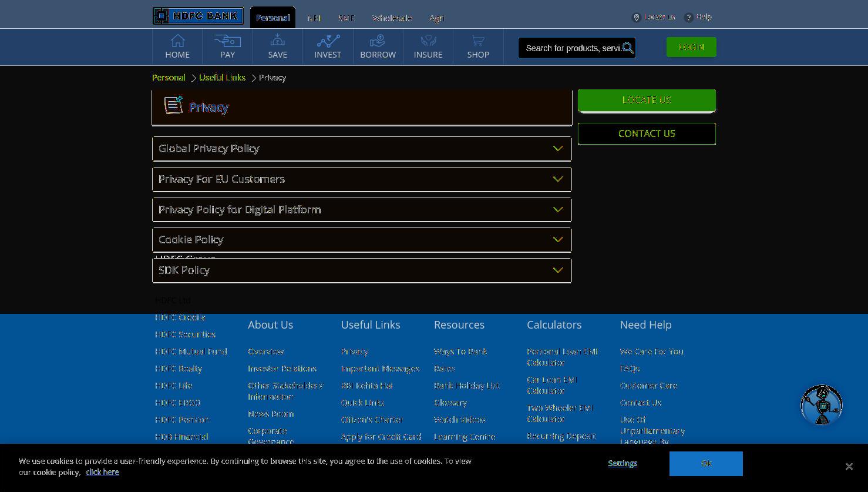Open Car Loan EMI Calculator link

552,385
